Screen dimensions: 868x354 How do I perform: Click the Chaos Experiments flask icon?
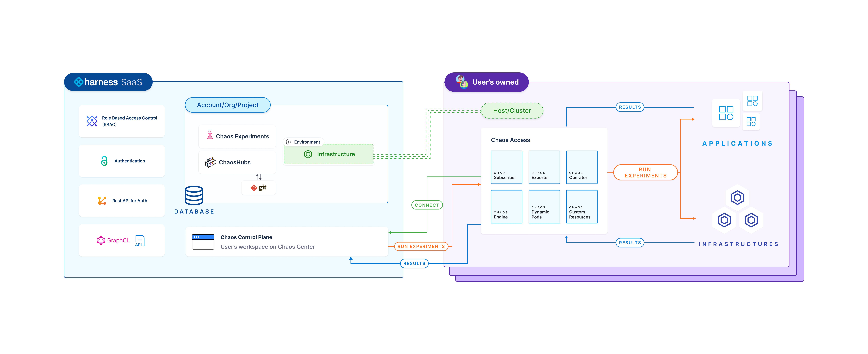tap(210, 135)
